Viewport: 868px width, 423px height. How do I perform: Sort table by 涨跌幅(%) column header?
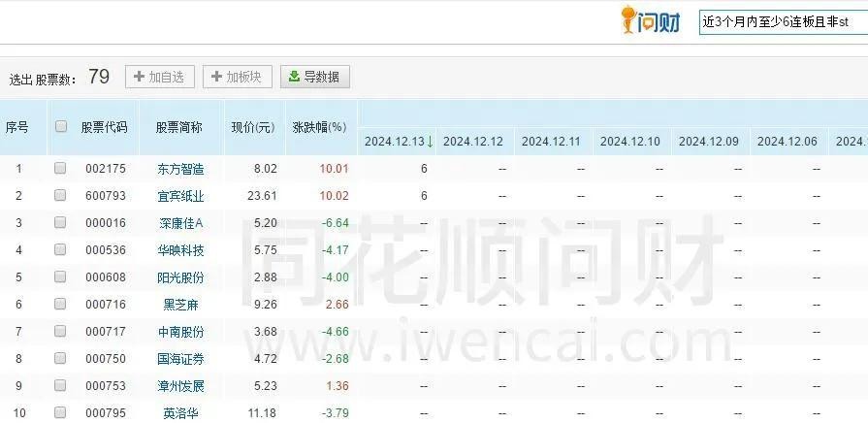coord(319,127)
